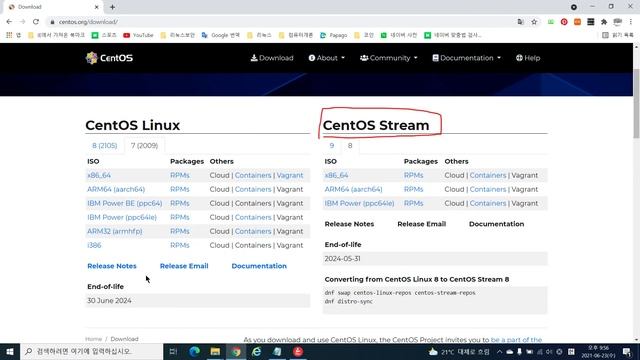Open the YouTube bookmark
This screenshot has width=640, height=360.
(x=138, y=35)
